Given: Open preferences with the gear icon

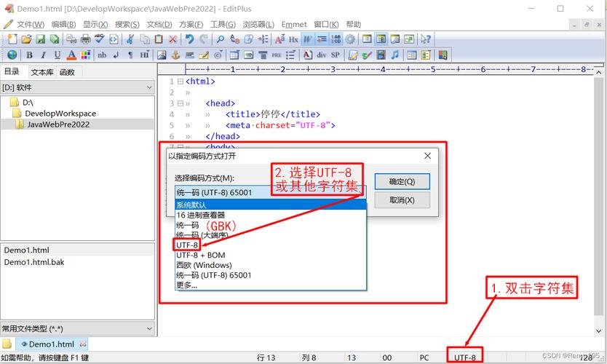Looking at the screenshot, I should click(350, 39).
